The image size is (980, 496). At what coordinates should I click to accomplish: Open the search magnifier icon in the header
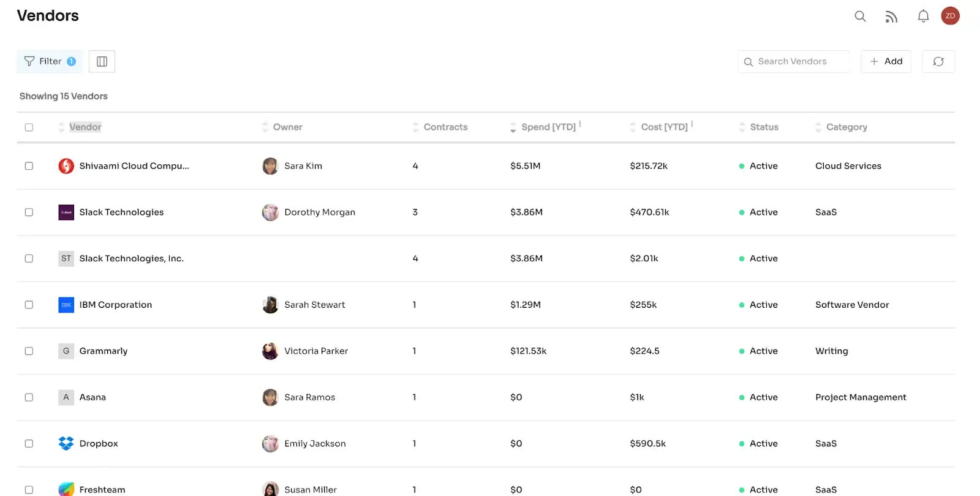coord(860,16)
